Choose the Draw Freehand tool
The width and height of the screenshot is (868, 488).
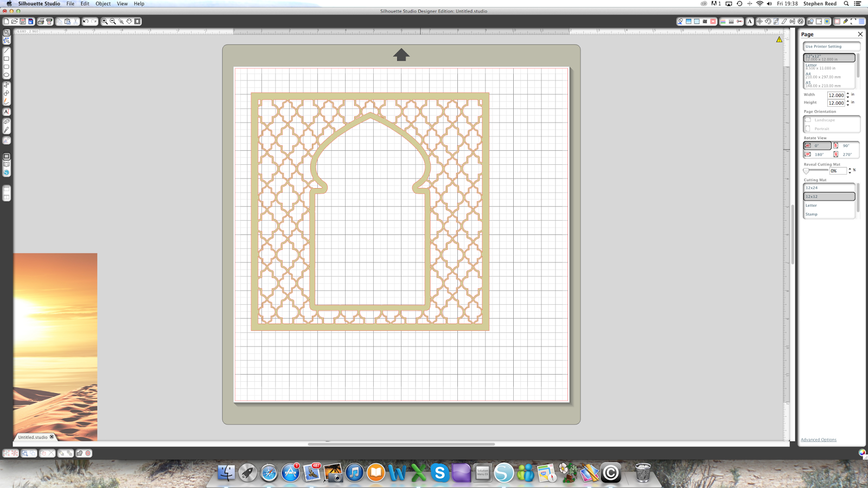[x=7, y=101]
